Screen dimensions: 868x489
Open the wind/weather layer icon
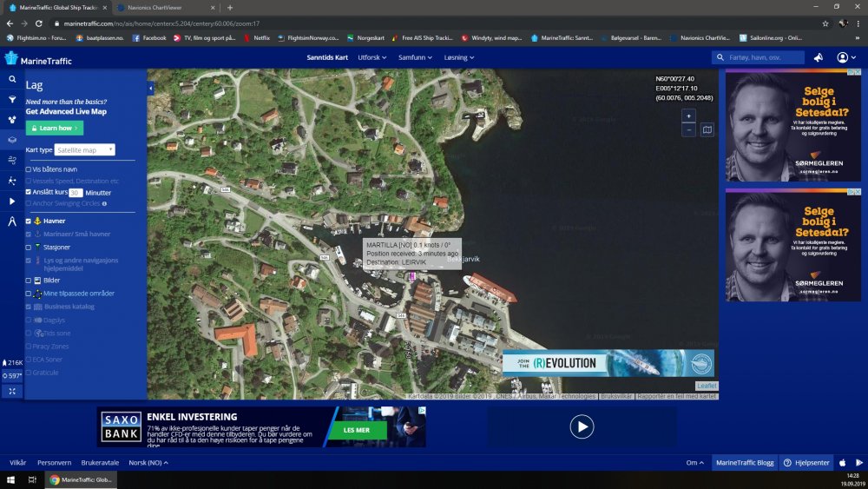pyautogui.click(x=11, y=160)
